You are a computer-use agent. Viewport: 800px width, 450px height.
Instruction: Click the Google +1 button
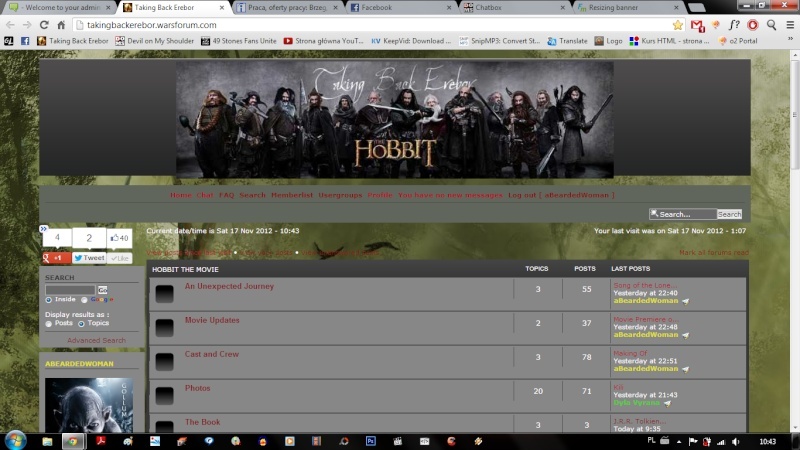click(x=56, y=258)
